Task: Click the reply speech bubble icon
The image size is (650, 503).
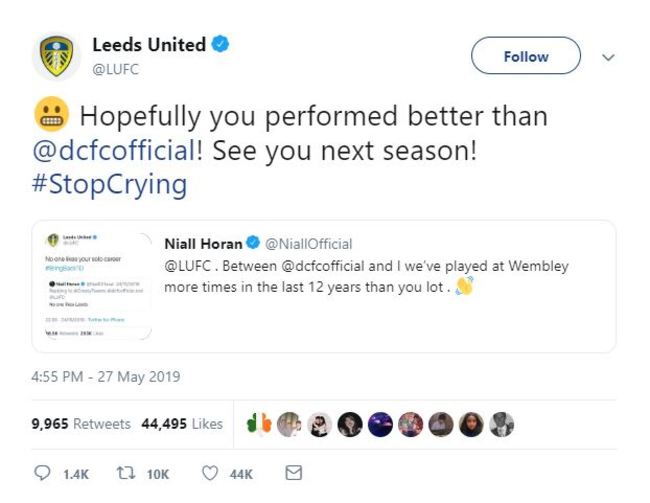Action: (42, 473)
